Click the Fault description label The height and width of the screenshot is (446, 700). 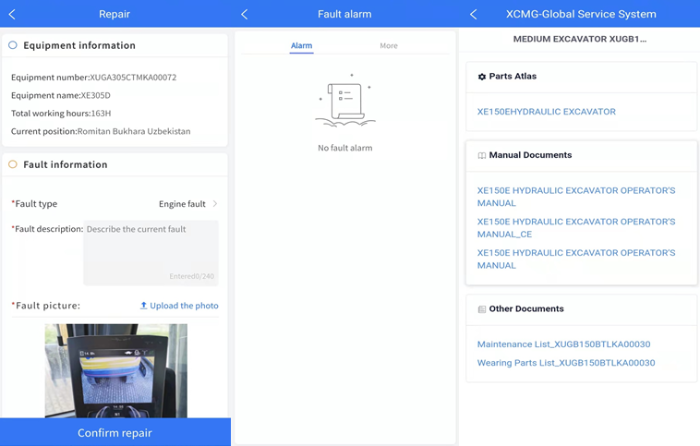[47, 229]
